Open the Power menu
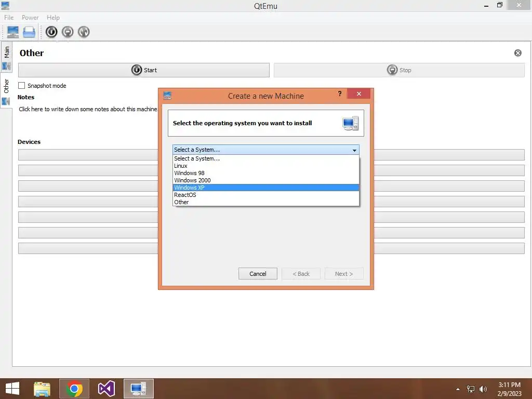The width and height of the screenshot is (532, 399). pos(30,17)
